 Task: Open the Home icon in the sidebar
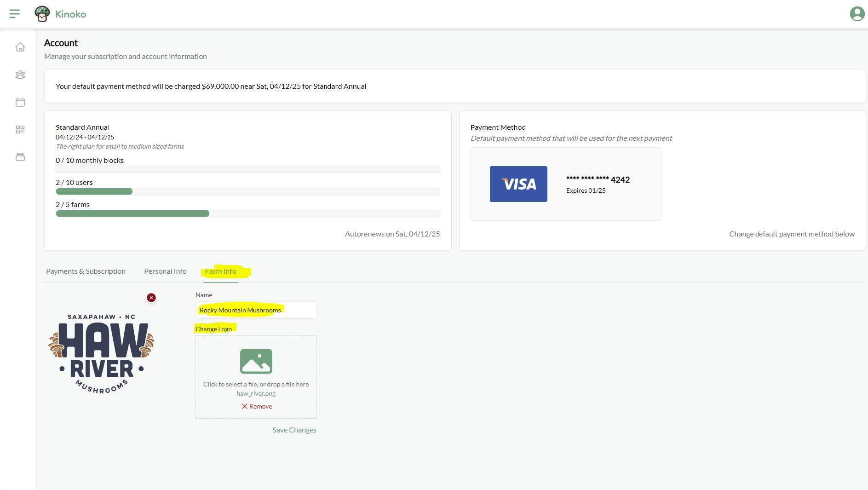pos(20,47)
